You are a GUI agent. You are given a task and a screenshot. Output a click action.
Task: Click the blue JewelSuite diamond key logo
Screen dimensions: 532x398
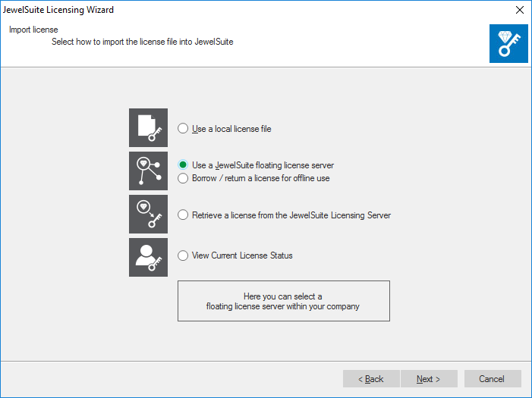[508, 42]
